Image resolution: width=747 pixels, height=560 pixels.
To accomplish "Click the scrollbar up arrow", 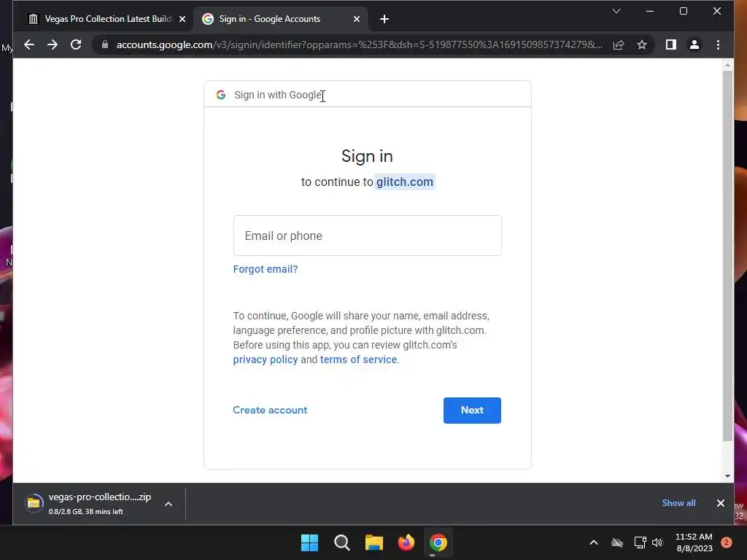I will click(x=727, y=65).
